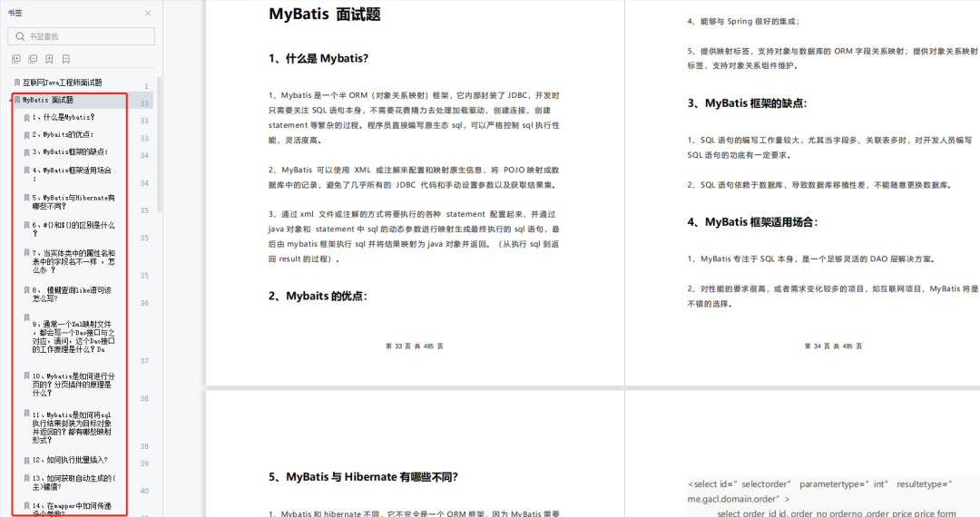This screenshot has width=980, height=517.
Task: Click page number 37 beside bookmark 9
Action: 144,361
